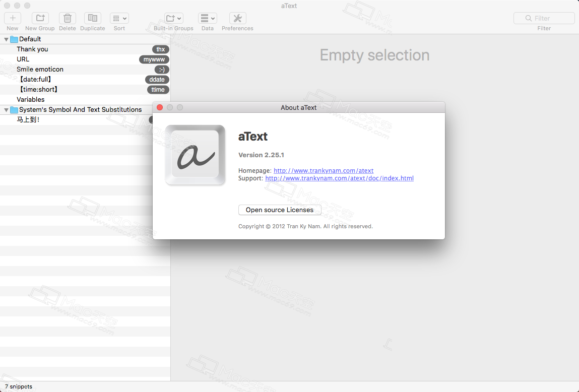579x392 pixels.
Task: Open Preferences from the toolbar
Action: [237, 18]
